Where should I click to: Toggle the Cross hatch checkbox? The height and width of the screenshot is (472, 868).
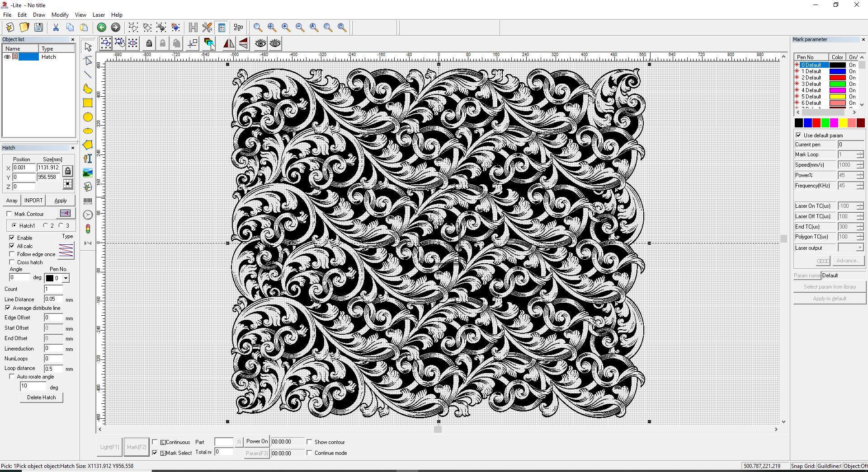tap(12, 262)
